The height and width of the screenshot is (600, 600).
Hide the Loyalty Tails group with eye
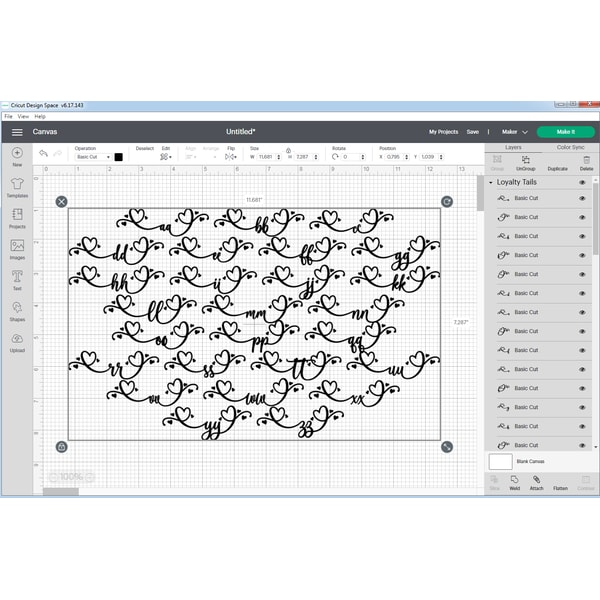[582, 183]
